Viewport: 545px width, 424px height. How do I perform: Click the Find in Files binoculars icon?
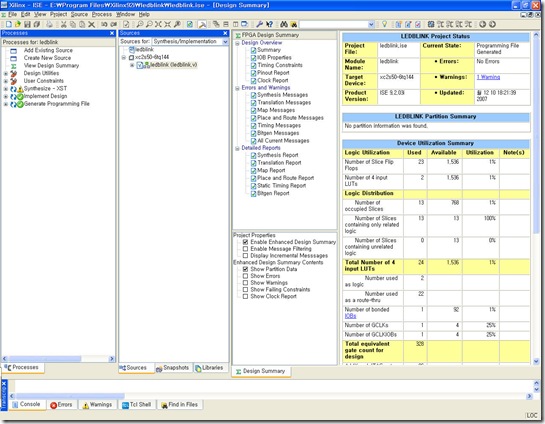click(294, 24)
